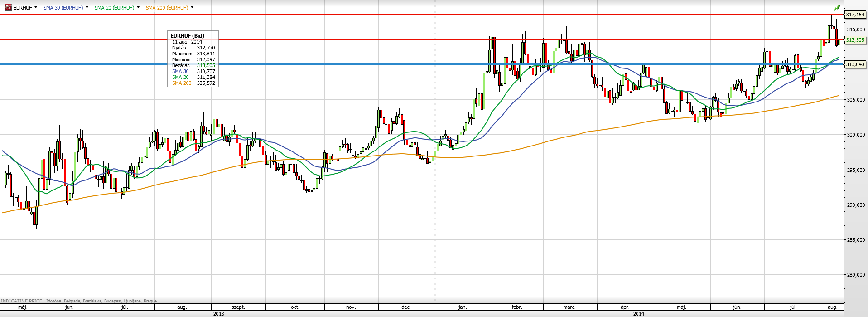The width and height of the screenshot is (868, 317).
Task: Select the green 313,505 price axis tag
Action: point(855,40)
